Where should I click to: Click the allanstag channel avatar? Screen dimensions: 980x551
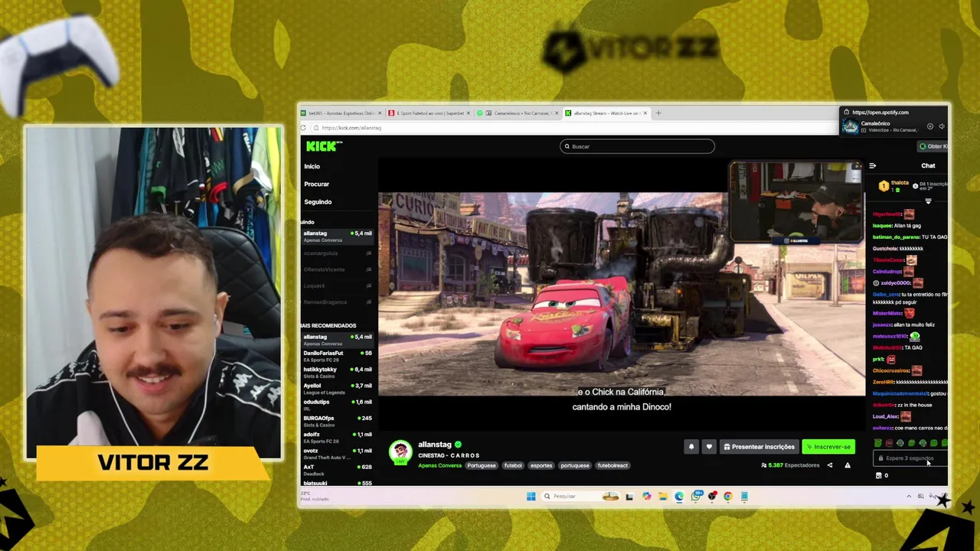(x=400, y=452)
